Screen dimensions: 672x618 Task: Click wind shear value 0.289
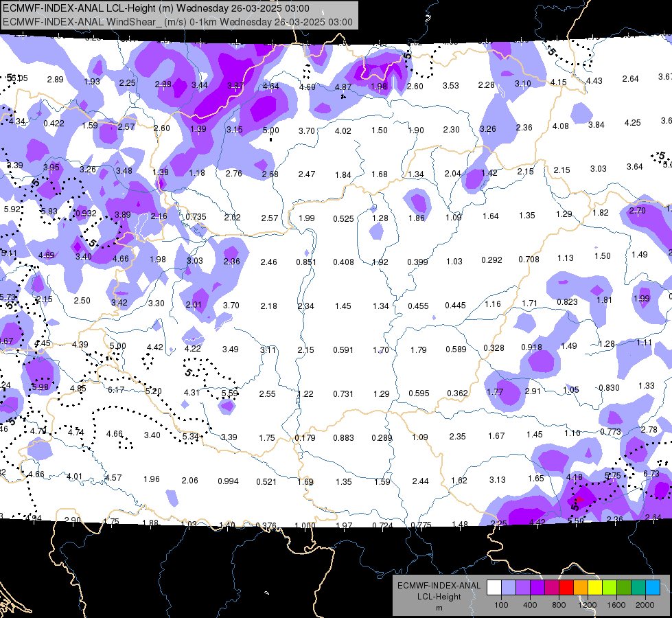382,438
